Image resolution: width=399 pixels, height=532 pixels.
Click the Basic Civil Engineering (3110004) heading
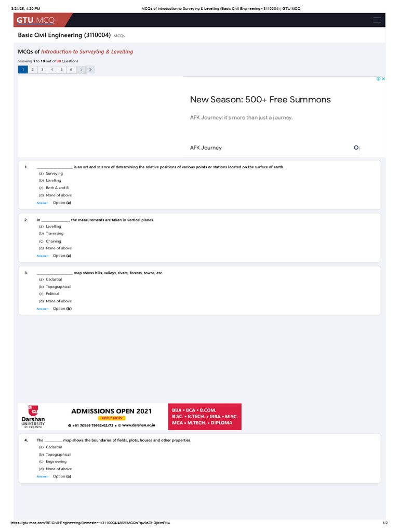click(64, 35)
